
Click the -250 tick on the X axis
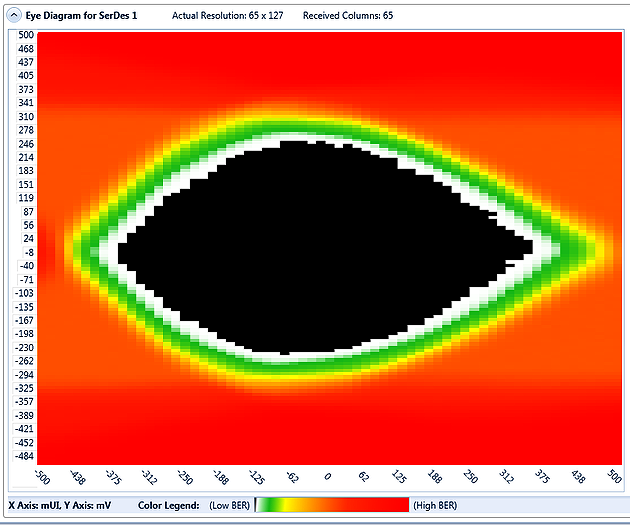185,479
